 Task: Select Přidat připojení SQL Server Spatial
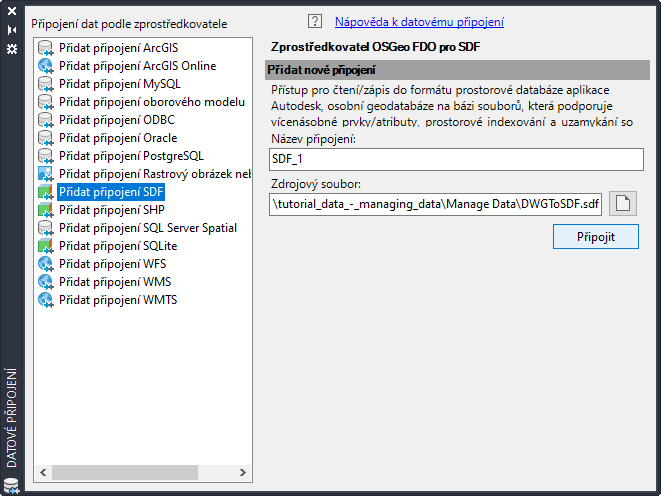click(x=148, y=228)
